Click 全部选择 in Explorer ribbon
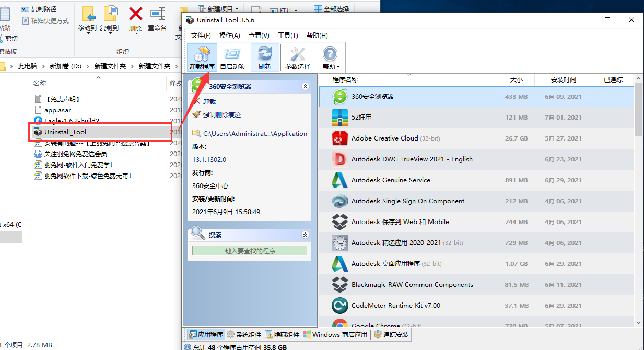Screen dimensions: 644x350 click(332, 9)
